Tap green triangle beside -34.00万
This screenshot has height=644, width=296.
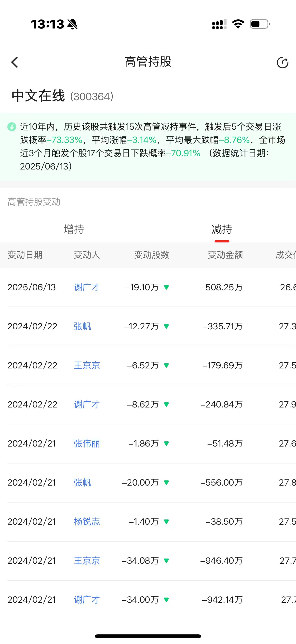[x=166, y=600]
